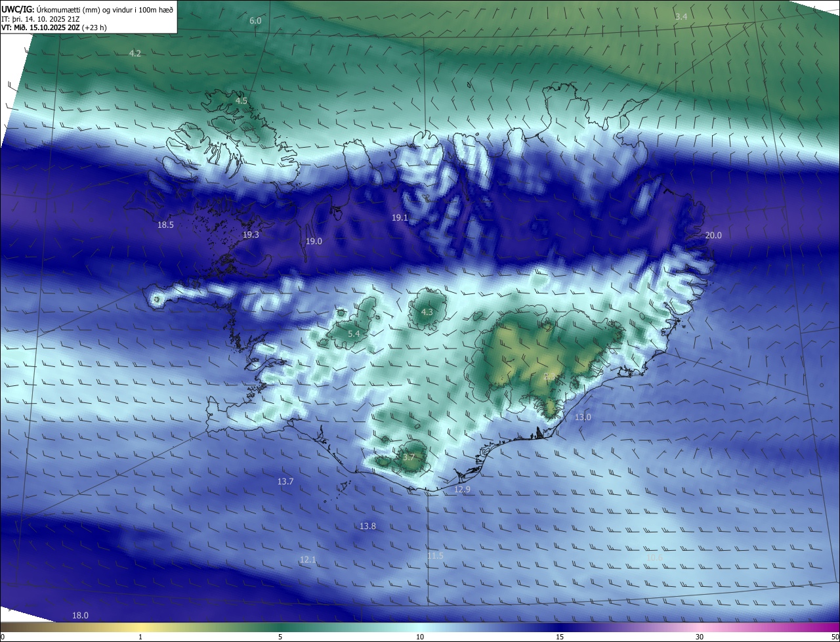Image resolution: width=840 pixels, height=642 pixels.
Task: Click the VT 15.10.2025 20Z valid time
Action: point(54,28)
